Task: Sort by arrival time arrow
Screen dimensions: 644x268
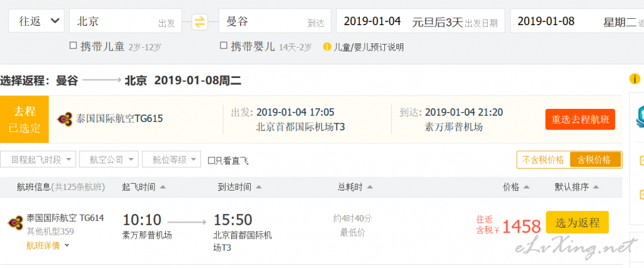Action: click(x=258, y=187)
